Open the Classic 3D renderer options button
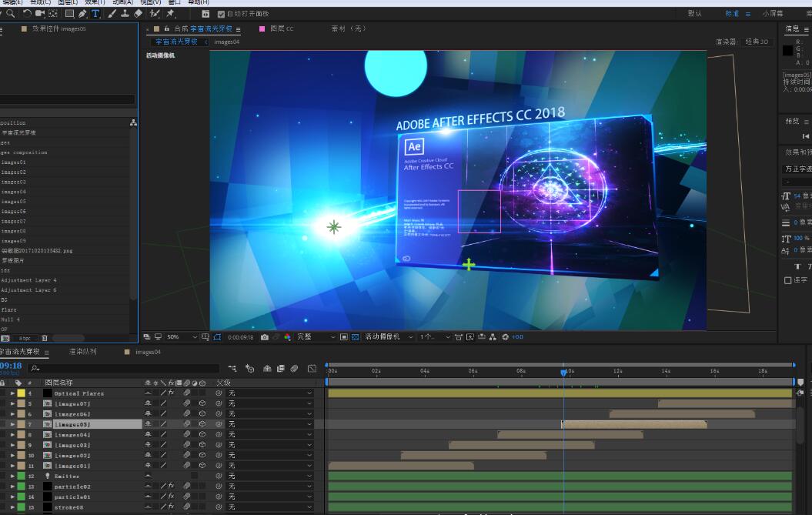Viewport: 812px width, 515px height. point(757,42)
